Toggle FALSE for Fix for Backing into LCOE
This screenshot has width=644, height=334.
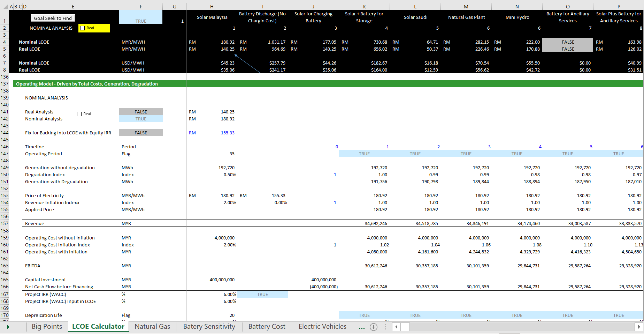coord(141,133)
